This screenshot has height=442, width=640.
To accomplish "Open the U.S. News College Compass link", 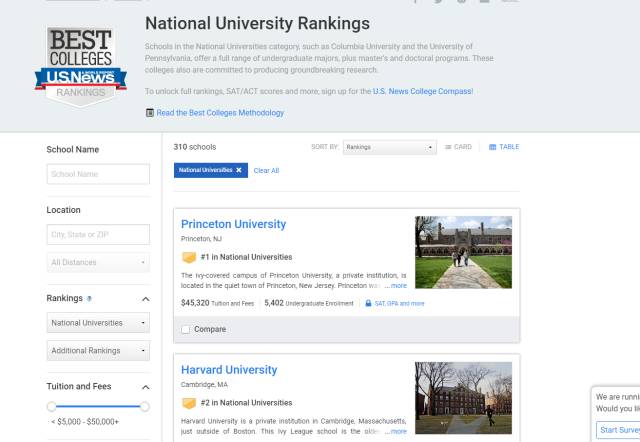I will tap(423, 91).
